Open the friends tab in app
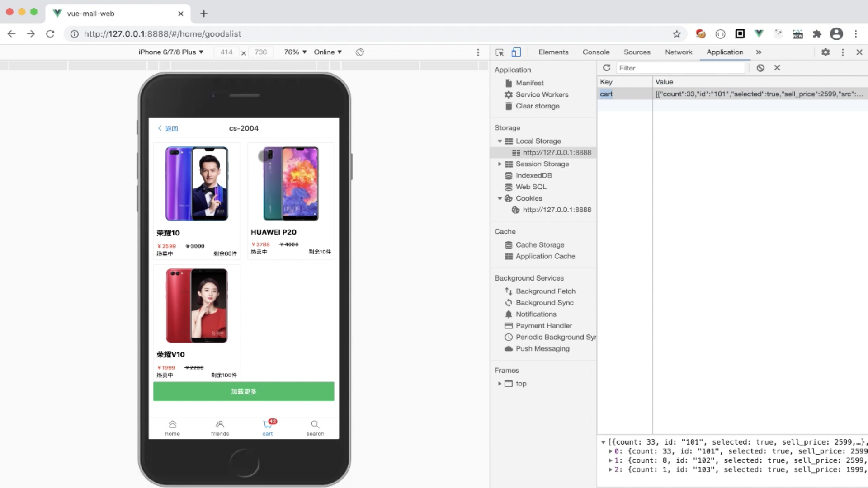 (220, 427)
